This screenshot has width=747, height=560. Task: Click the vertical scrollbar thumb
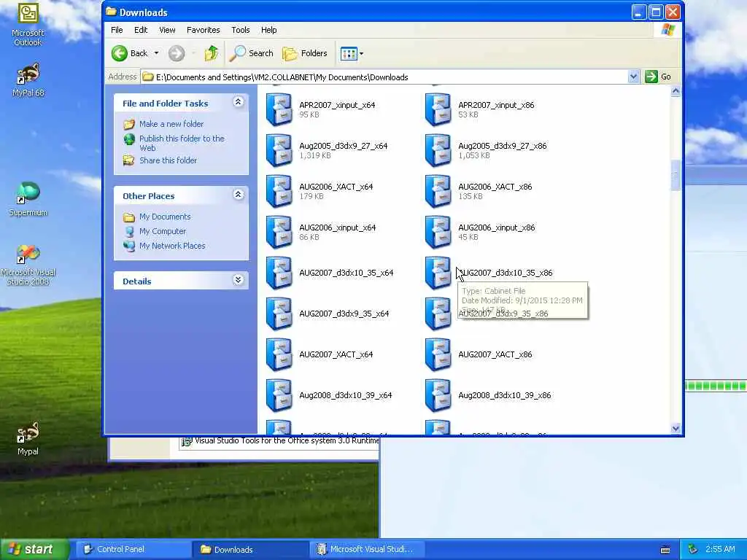tap(676, 175)
